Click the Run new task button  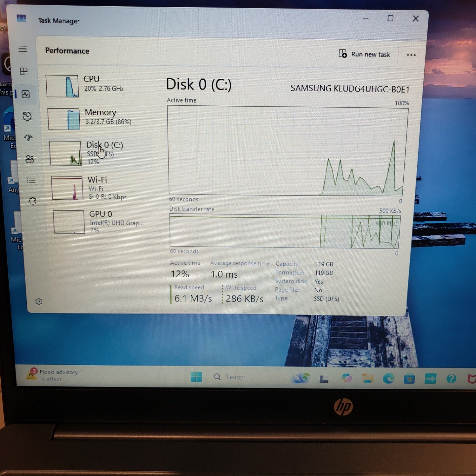[x=364, y=54]
